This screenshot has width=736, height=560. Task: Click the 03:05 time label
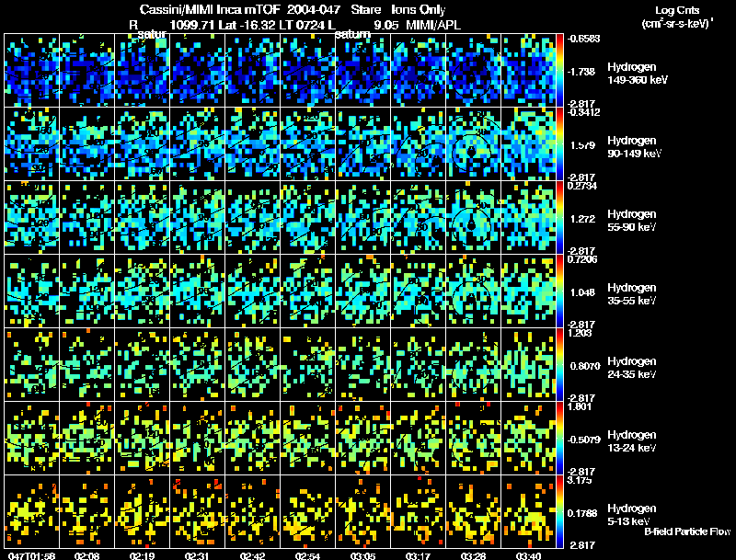point(362,555)
